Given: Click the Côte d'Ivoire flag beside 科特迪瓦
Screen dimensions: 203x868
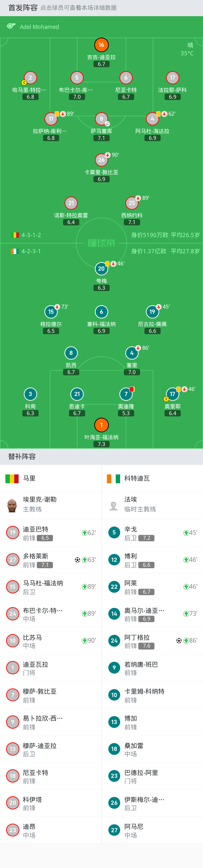Looking at the screenshot, I should 113,479.
